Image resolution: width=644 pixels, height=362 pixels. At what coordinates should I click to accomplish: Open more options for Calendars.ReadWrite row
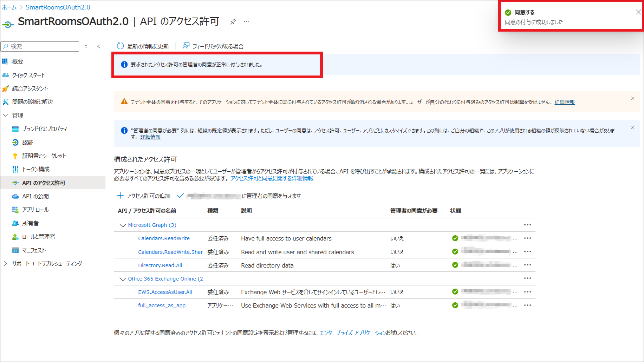point(527,238)
